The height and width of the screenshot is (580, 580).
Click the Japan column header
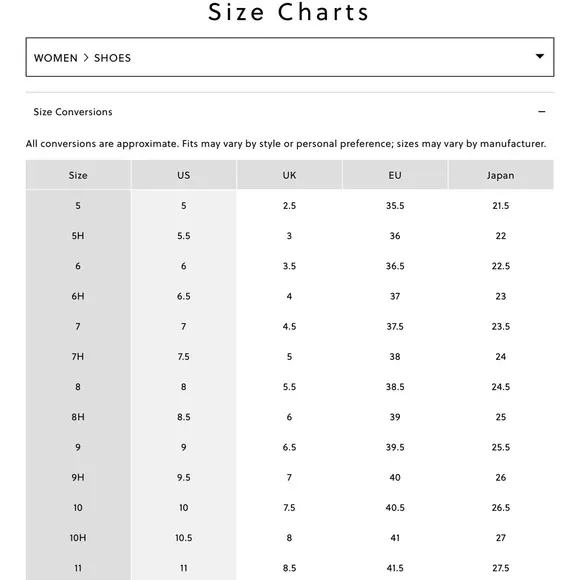click(500, 175)
